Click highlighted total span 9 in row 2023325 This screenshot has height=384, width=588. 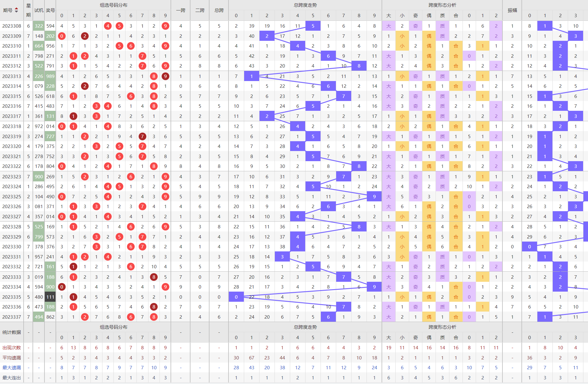pos(374,197)
